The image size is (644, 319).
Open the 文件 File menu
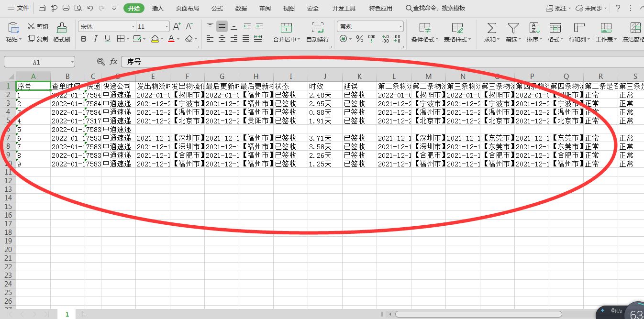[18, 8]
